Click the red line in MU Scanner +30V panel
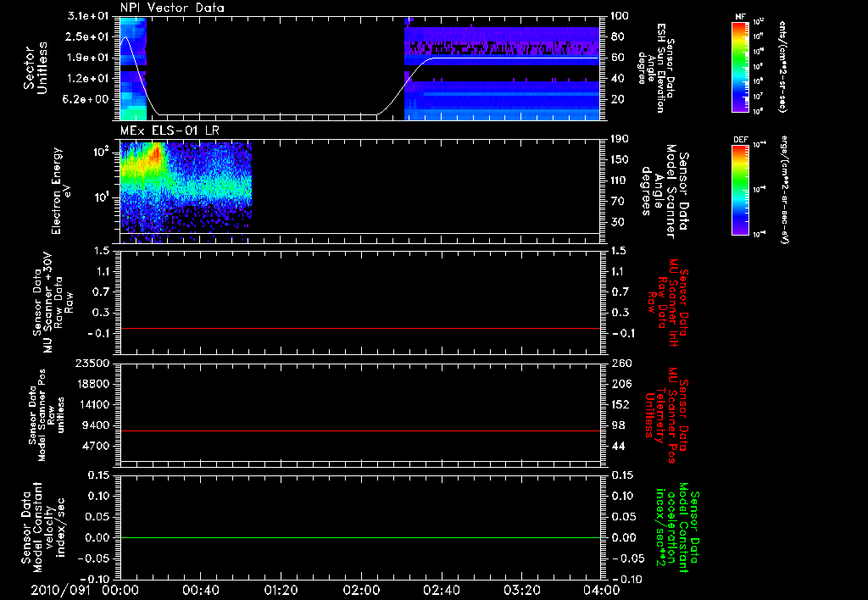This screenshot has width=868, height=600. click(359, 328)
